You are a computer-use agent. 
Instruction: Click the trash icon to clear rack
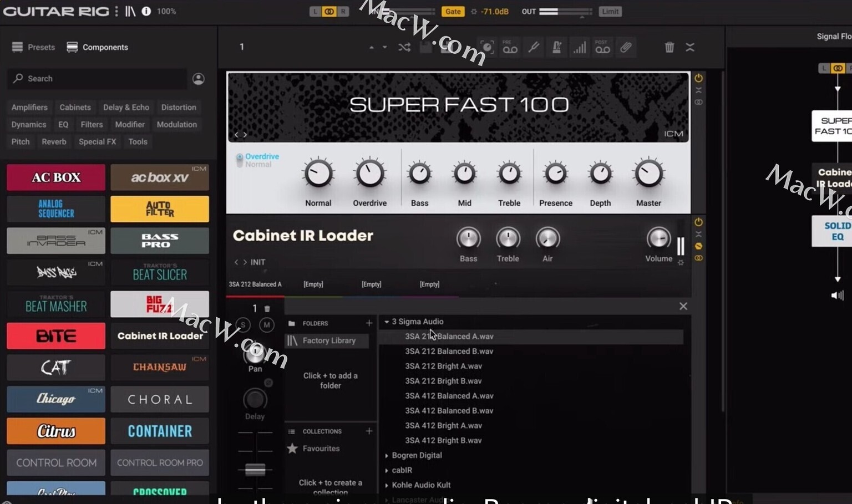[x=670, y=47]
